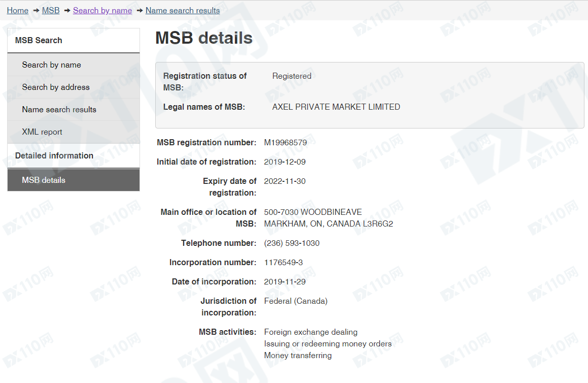The height and width of the screenshot is (383, 588).
Task: Click the MSB details page heading
Action: coord(204,38)
